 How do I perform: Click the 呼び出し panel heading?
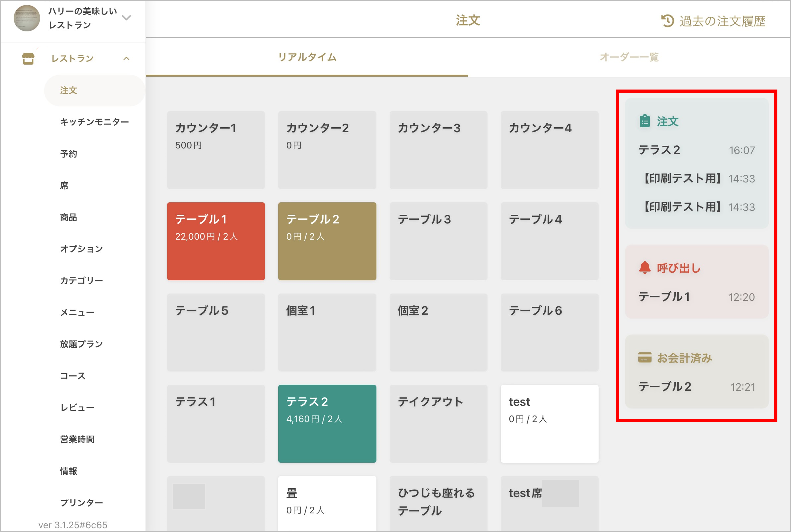click(679, 268)
